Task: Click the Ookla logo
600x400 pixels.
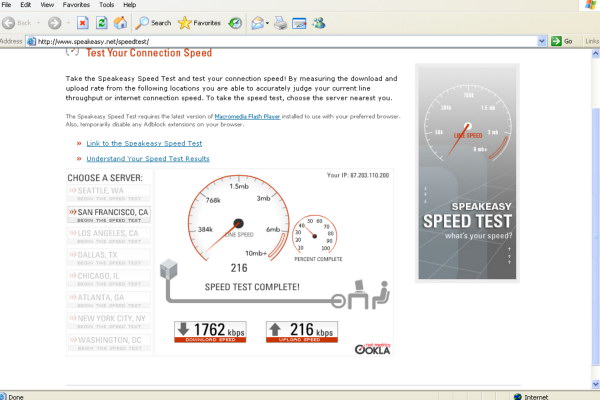Action: [372, 349]
